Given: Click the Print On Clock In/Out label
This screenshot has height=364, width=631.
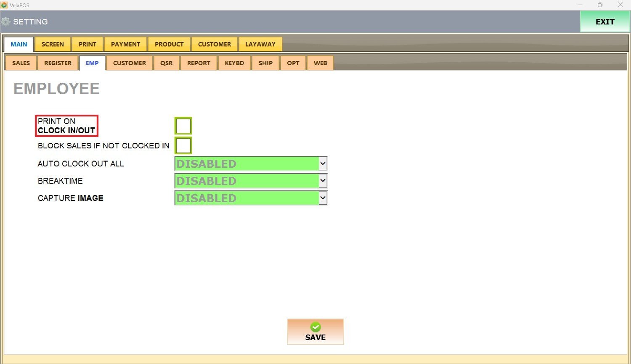Looking at the screenshot, I should click(66, 126).
